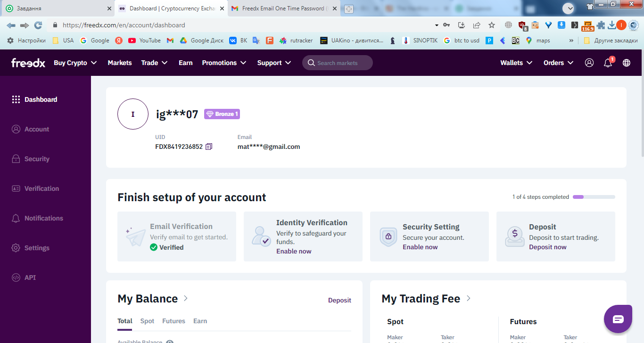Expand the Support dropdown menu

click(274, 63)
